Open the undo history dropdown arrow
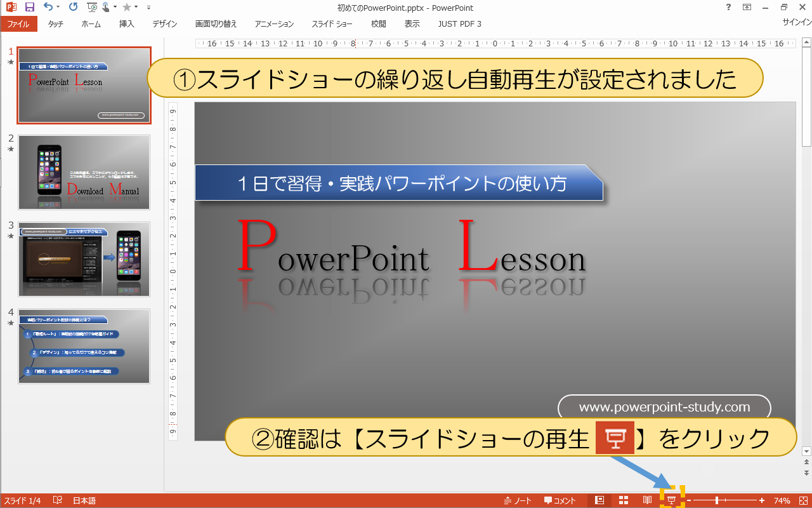Screen dimensions: 812x508 (x=58, y=8)
